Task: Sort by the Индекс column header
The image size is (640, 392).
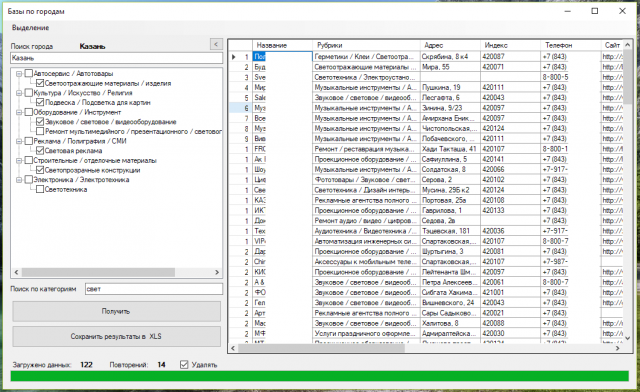Action: pos(510,45)
